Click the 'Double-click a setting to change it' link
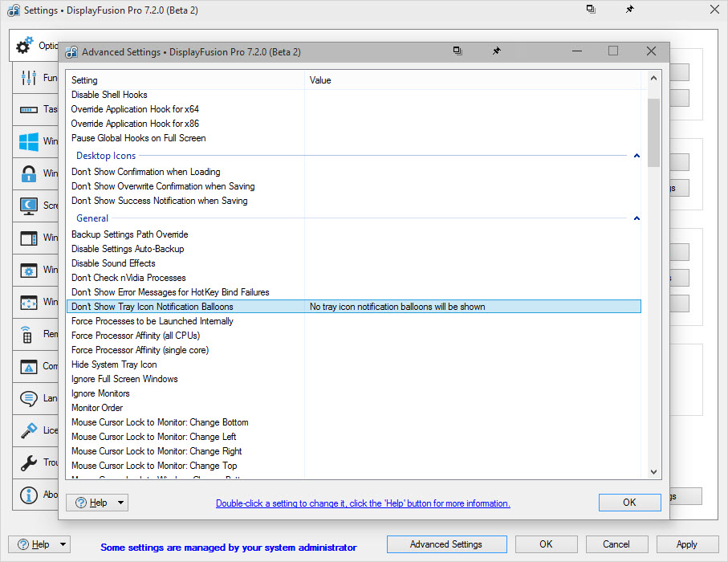Viewport: 728px width, 562px height. [x=363, y=503]
